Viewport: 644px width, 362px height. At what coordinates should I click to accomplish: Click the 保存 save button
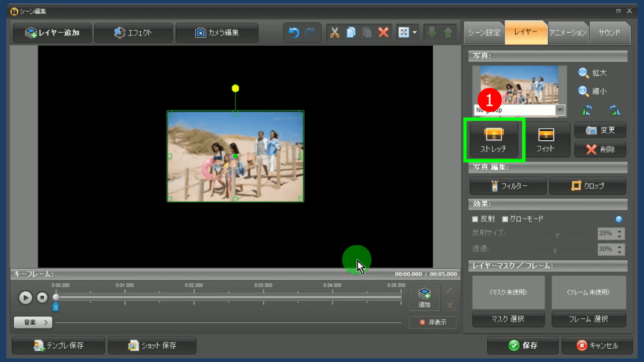coord(523,345)
